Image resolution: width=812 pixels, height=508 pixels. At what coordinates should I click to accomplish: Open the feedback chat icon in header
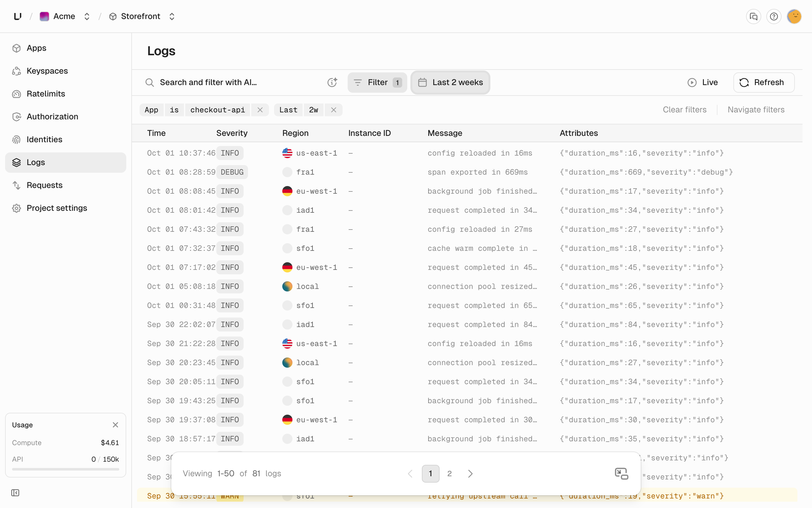[x=753, y=17]
